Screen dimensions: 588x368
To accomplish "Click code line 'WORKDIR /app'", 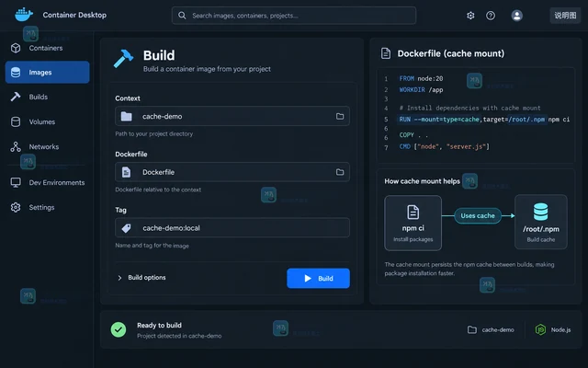I will [x=421, y=90].
